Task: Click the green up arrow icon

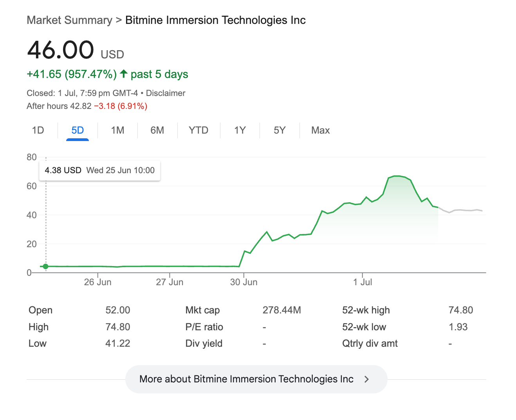Action: pos(124,74)
